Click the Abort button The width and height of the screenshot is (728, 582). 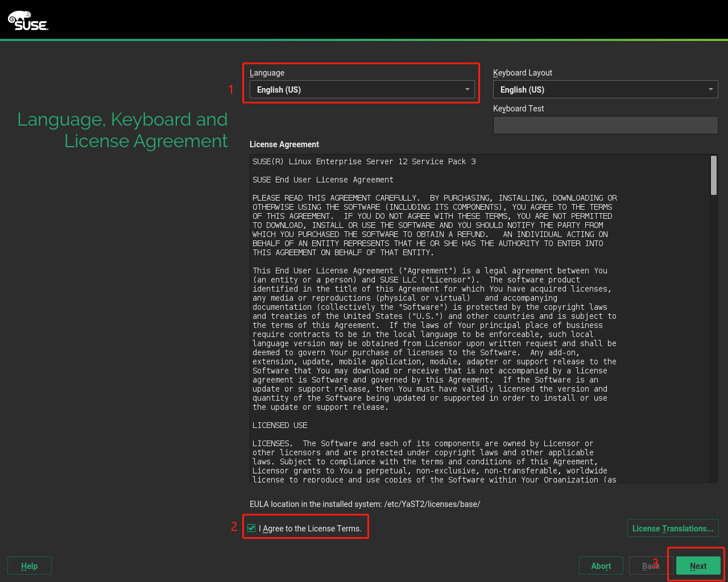(601, 566)
